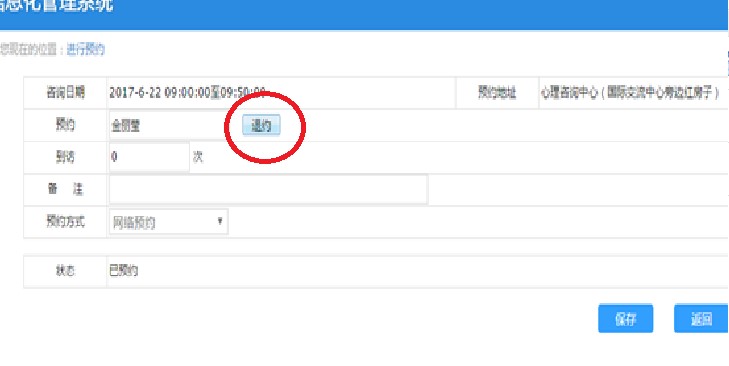Viewport: 729px width, 366px height.
Task: Click the 退约 cancel appointment button
Action: coord(261,126)
